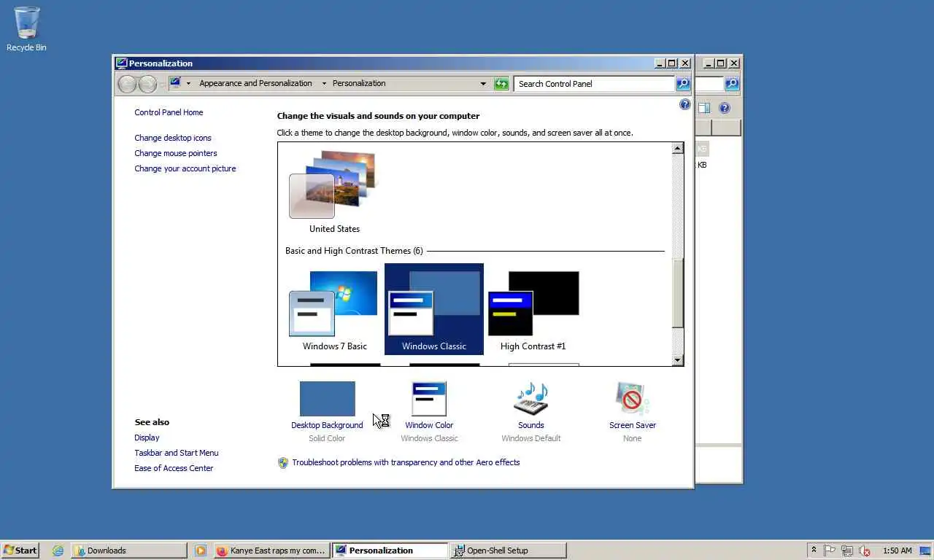Click the green refresh button

click(x=501, y=84)
